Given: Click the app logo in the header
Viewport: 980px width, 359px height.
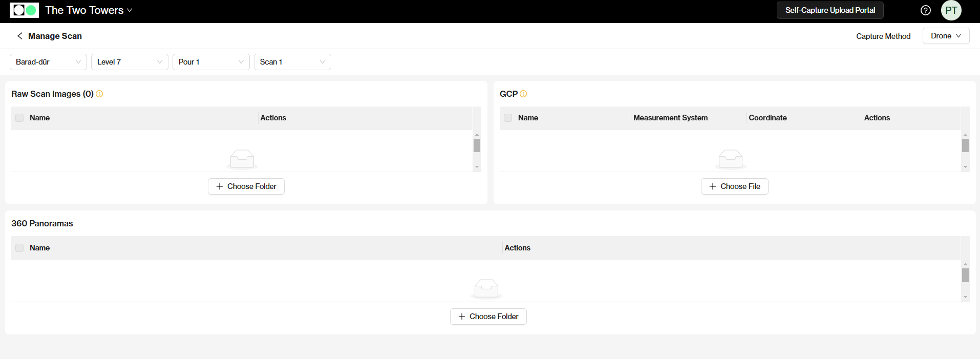Looking at the screenshot, I should pyautogui.click(x=24, y=10).
